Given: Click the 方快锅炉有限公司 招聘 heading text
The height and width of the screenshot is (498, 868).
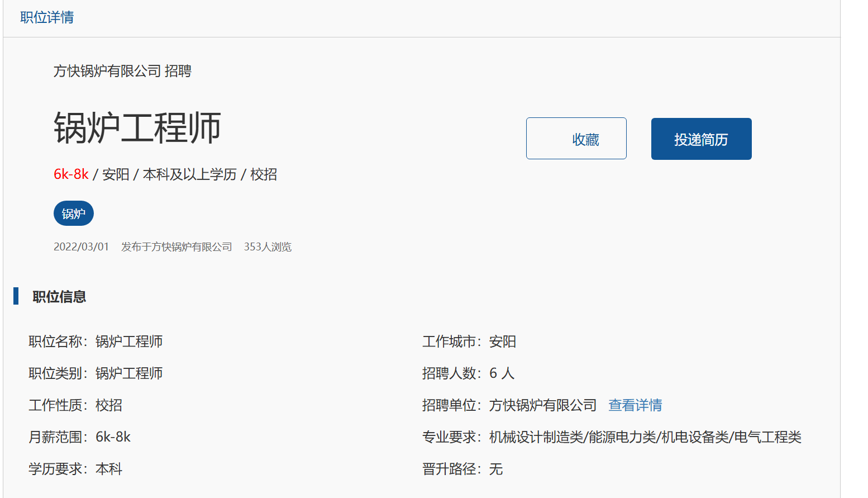Looking at the screenshot, I should 122,71.
